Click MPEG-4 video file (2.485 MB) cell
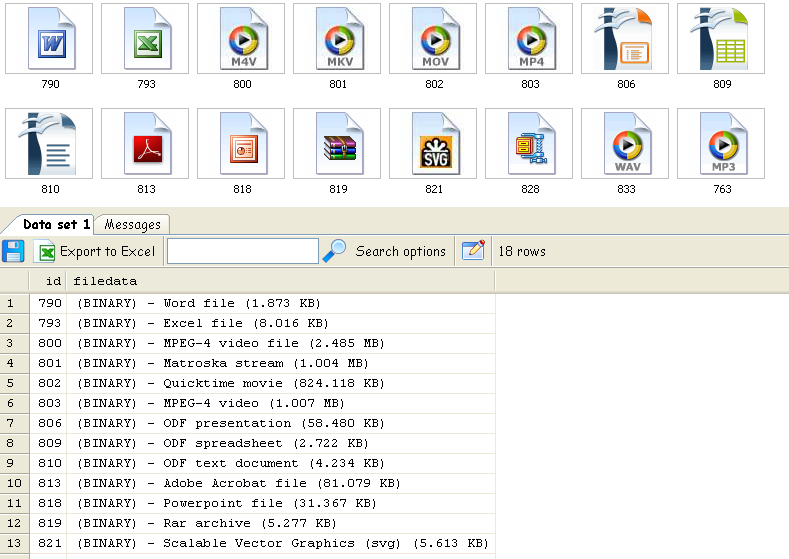The width and height of the screenshot is (789, 559). [x=281, y=343]
